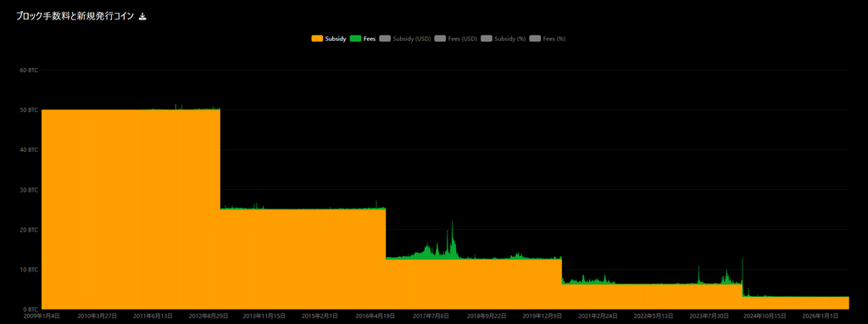Click the 30 BTC y-axis label
Viewport: 868px width, 324px height.
click(29, 190)
